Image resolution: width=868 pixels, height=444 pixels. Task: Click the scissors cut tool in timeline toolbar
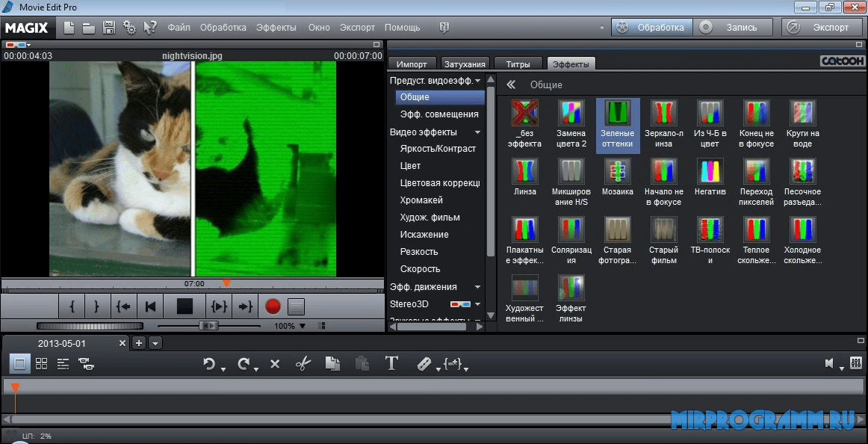tap(303, 364)
